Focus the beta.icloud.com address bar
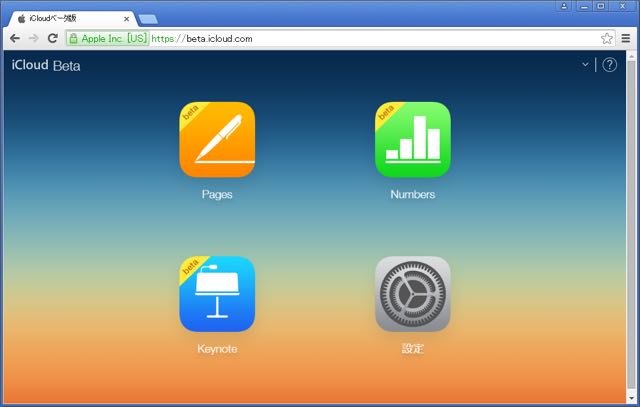 coord(341,38)
